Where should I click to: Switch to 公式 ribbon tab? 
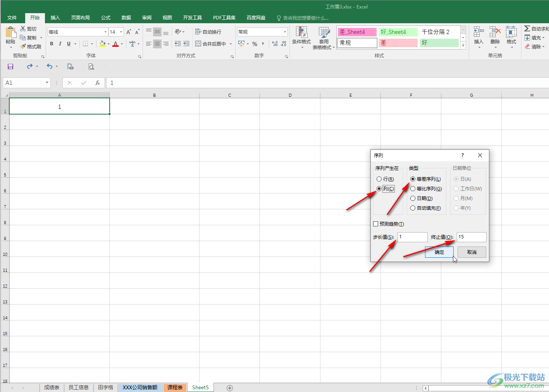tap(106, 17)
